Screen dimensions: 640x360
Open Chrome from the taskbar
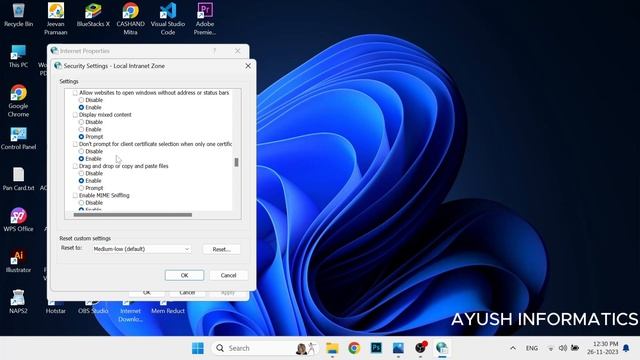click(x=354, y=348)
